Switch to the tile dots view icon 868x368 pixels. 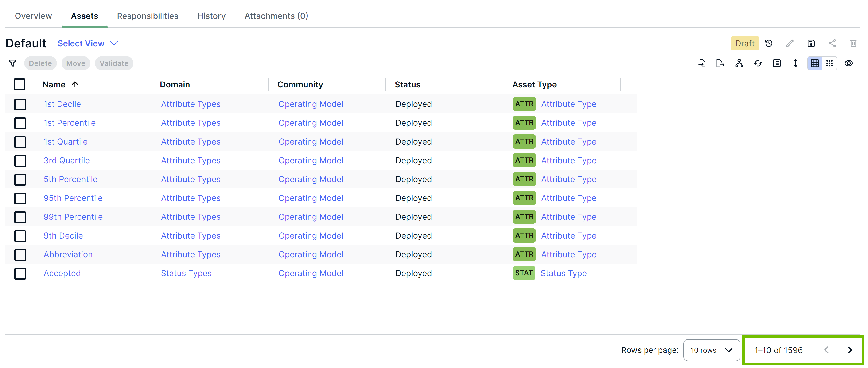829,63
